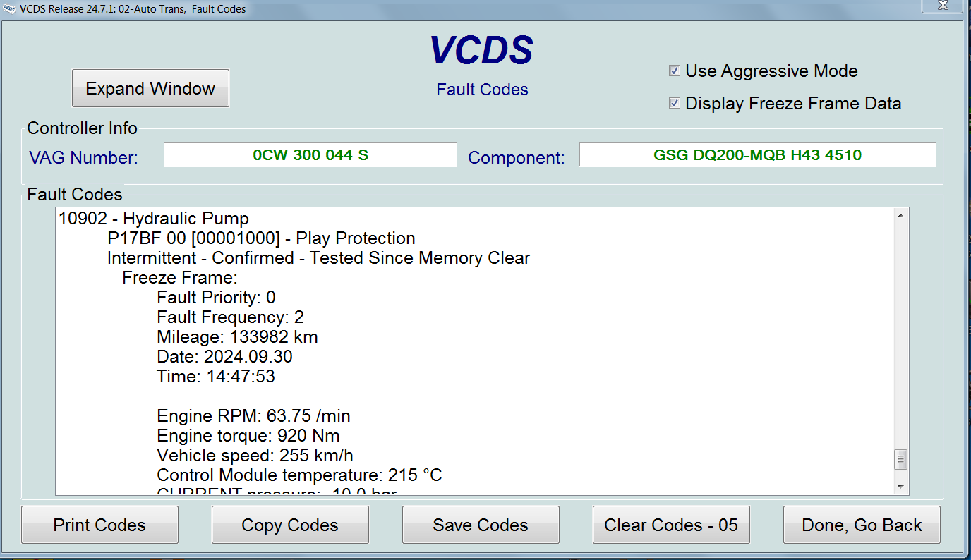
Task: Click the 'Component:' label
Action: (x=517, y=157)
